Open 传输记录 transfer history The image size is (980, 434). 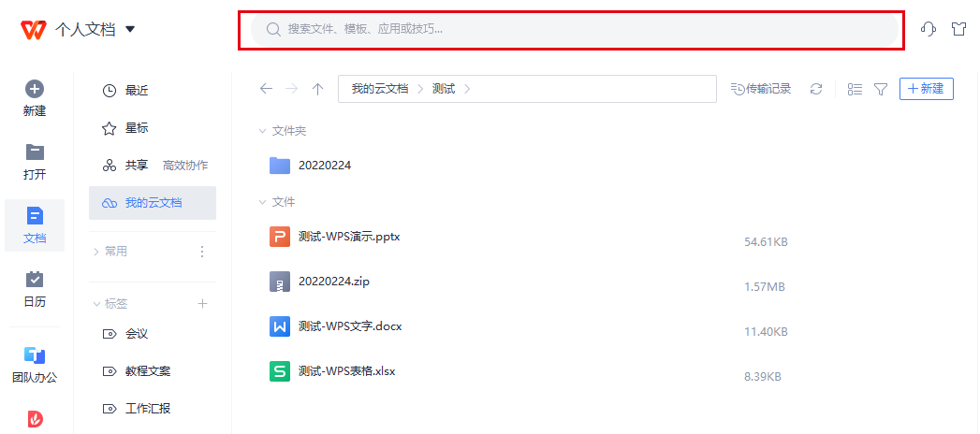(x=761, y=89)
